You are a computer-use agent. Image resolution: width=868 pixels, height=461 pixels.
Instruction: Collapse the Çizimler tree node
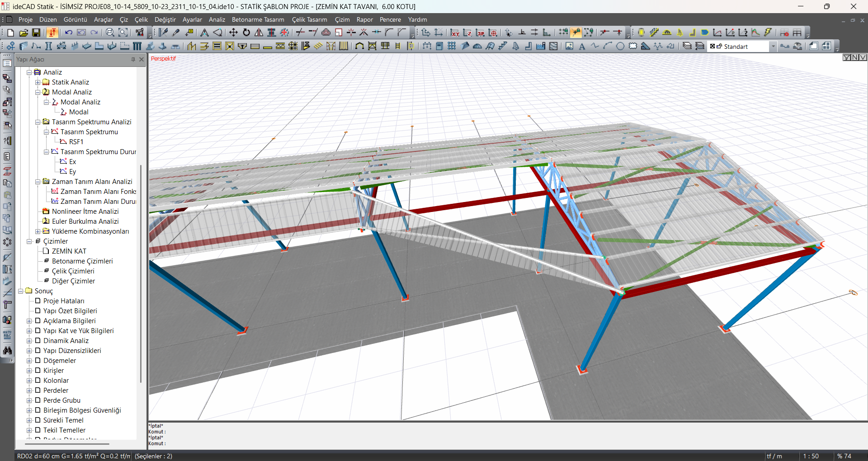[x=29, y=241]
